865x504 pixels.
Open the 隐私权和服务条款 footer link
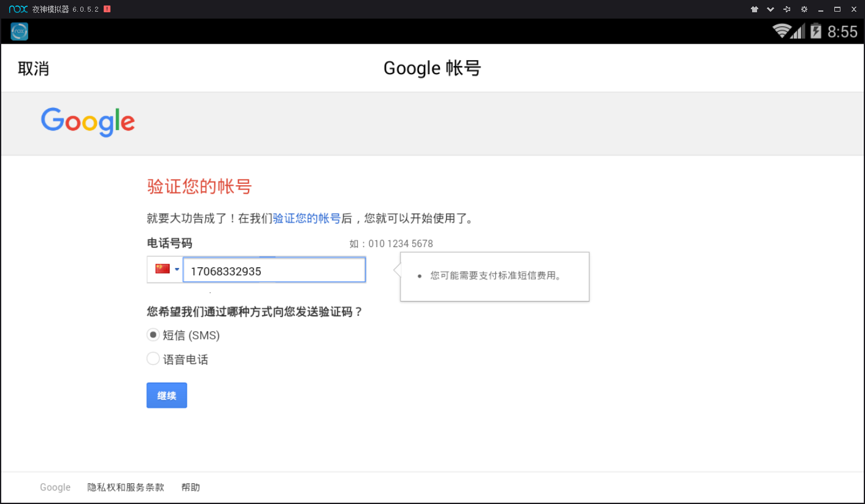click(126, 487)
